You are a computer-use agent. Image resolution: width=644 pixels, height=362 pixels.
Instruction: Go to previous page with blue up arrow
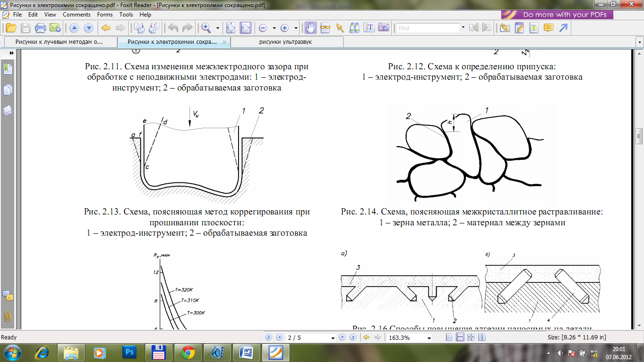click(74, 28)
